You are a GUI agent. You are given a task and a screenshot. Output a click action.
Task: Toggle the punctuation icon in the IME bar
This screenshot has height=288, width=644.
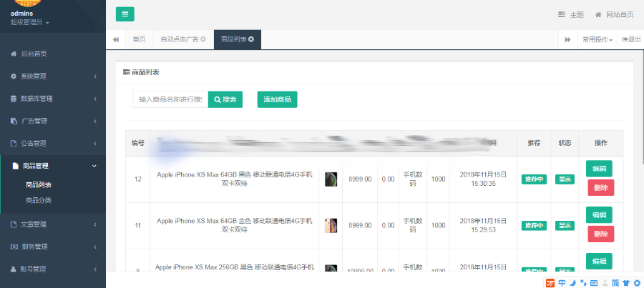tap(582, 283)
